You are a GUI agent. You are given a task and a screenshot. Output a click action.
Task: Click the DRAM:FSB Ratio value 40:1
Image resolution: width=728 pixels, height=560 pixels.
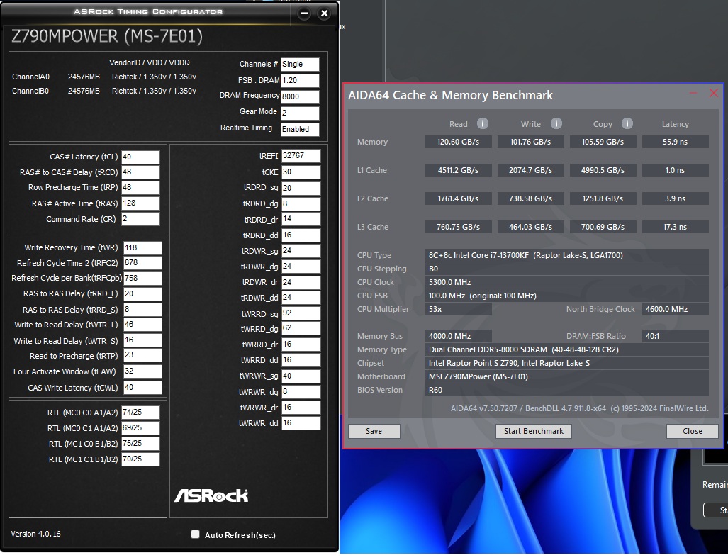pyautogui.click(x=676, y=336)
